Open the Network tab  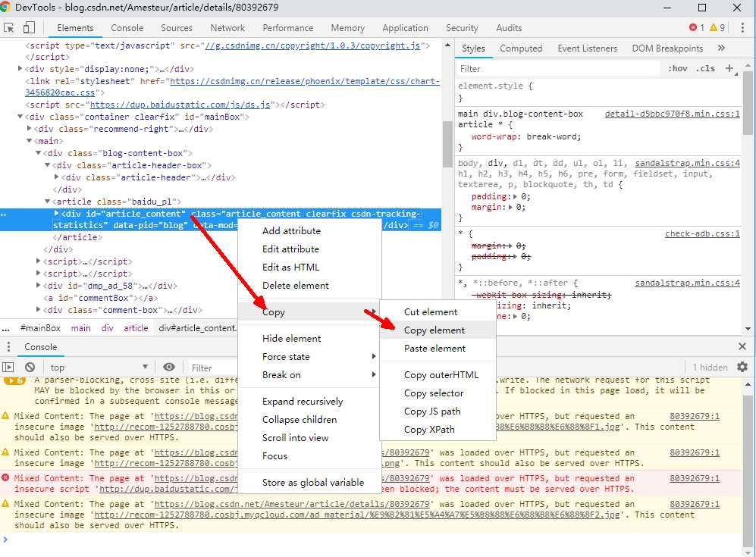227,28
